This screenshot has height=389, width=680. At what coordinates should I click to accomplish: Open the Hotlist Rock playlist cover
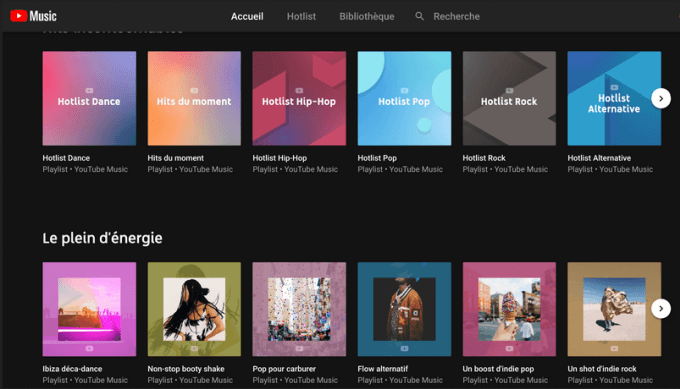coord(509,98)
